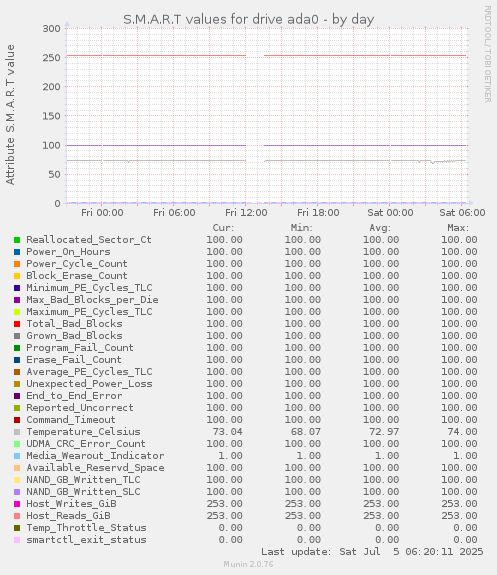497x575 pixels.
Task: Click the red Total_Bad_Blocks legend swatch
Action: (x=17, y=324)
